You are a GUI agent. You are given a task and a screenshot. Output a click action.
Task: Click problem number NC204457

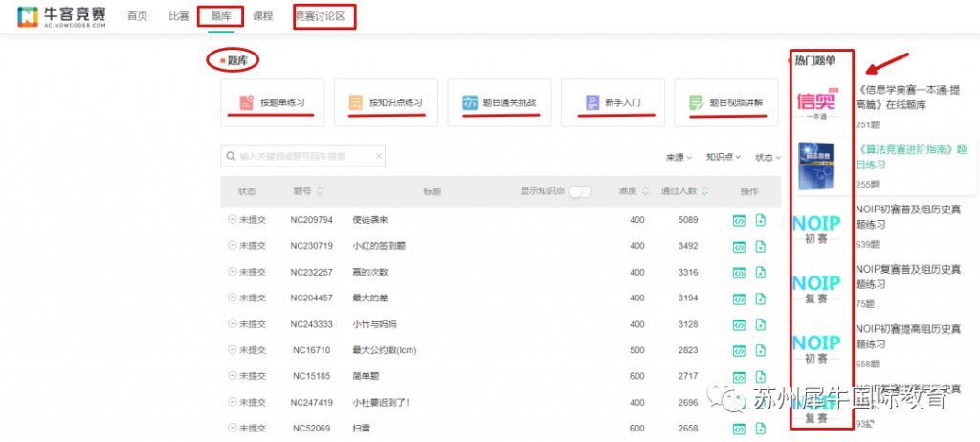tap(311, 298)
